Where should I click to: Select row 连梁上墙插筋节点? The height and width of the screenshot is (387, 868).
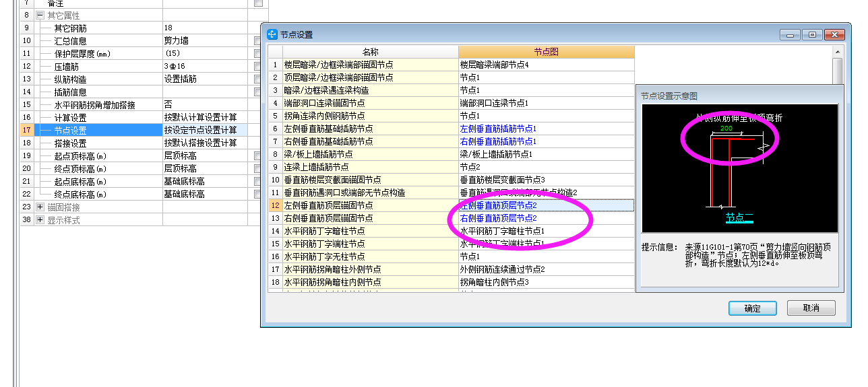(371, 167)
